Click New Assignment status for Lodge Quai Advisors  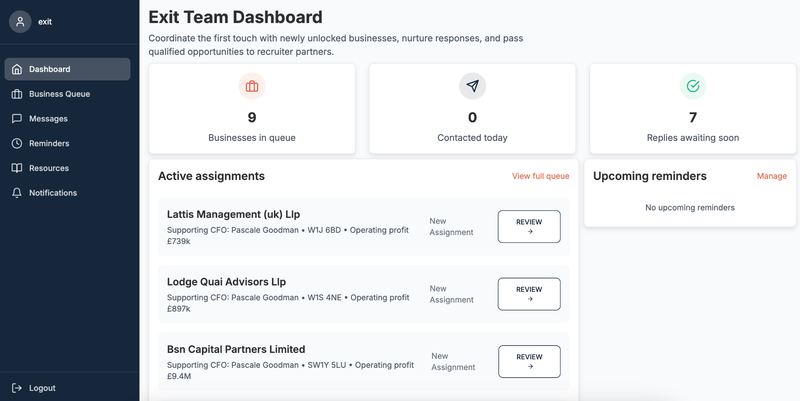pos(451,294)
